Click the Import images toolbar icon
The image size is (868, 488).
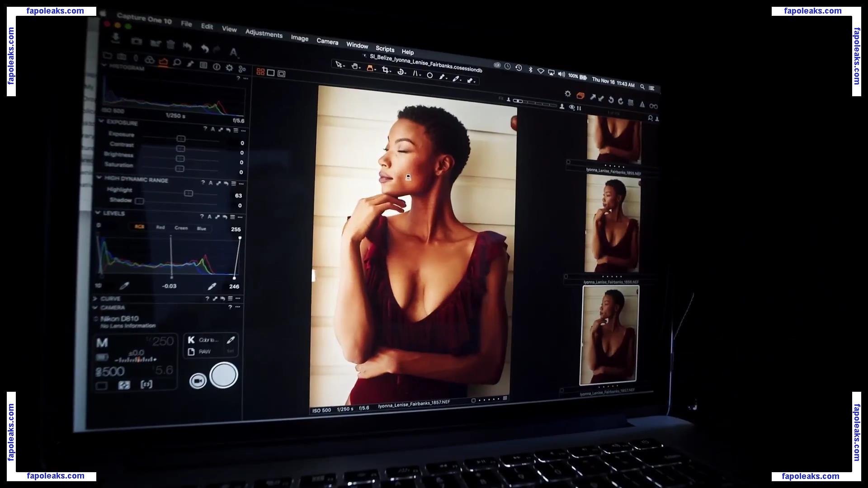116,38
